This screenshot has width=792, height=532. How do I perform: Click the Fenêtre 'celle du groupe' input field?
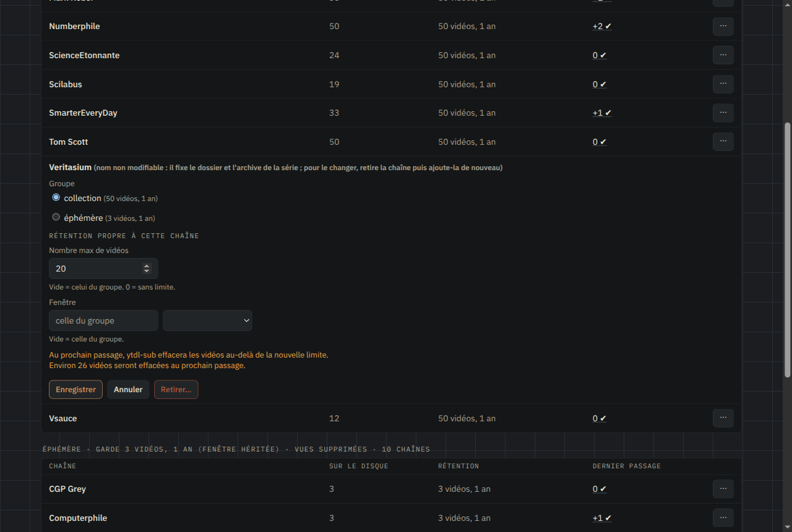[103, 320]
